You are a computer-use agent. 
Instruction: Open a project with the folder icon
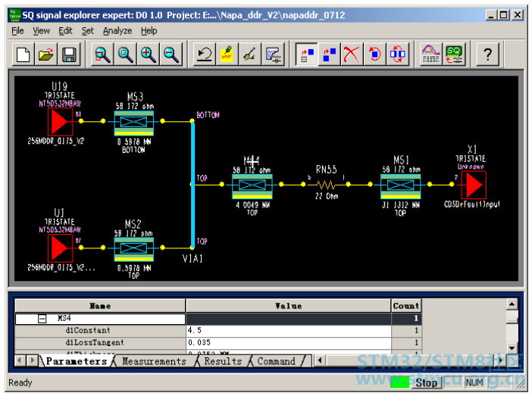coord(45,55)
